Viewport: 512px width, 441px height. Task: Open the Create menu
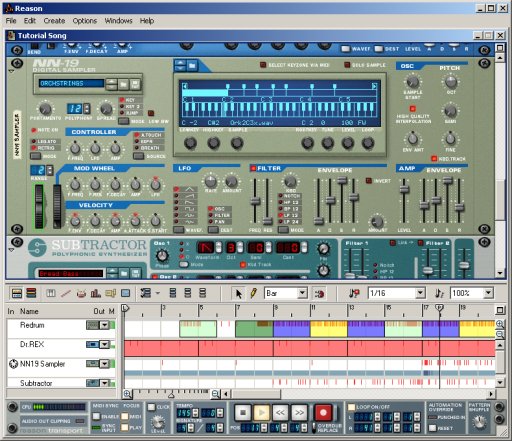click(x=54, y=21)
